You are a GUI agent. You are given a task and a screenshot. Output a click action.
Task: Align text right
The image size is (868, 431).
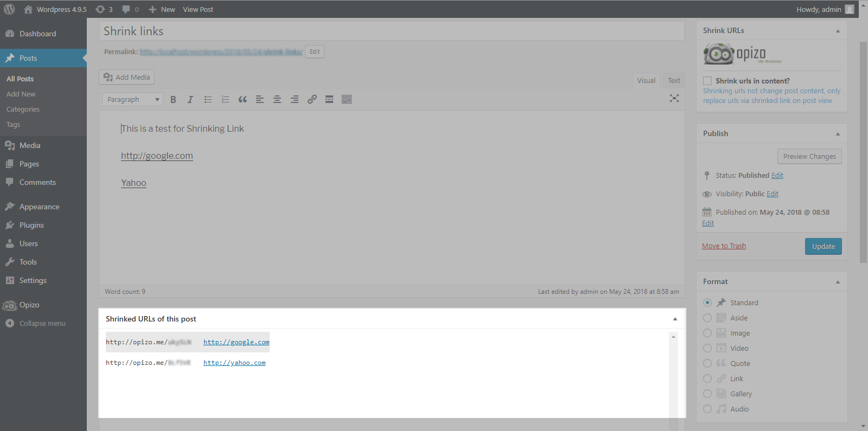[x=295, y=99]
